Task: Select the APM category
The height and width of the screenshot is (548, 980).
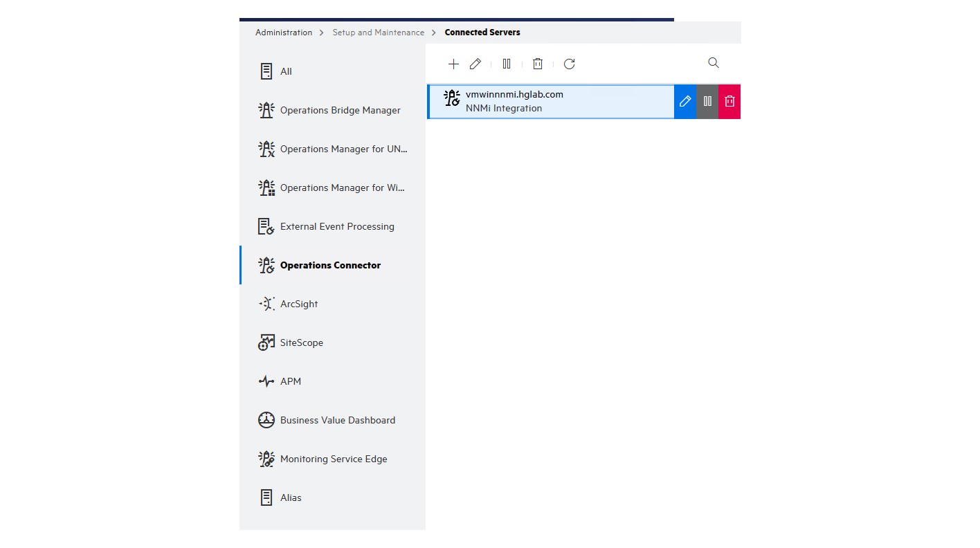Action: tap(333, 381)
